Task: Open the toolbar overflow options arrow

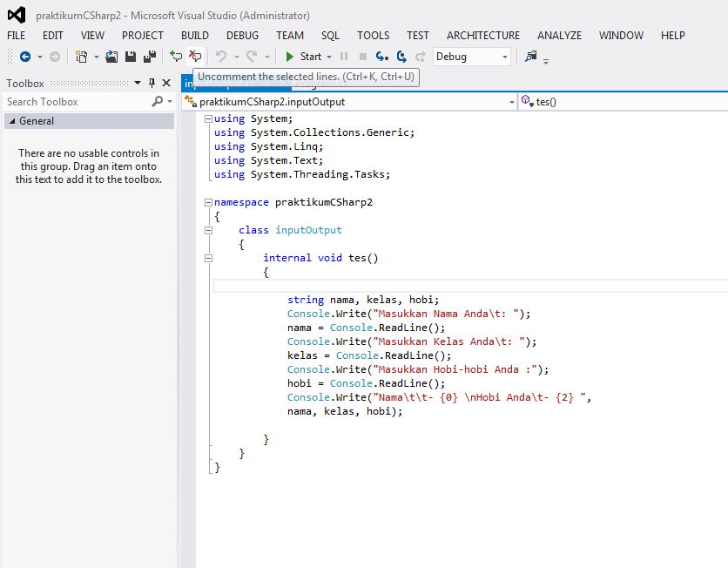Action: point(546,61)
